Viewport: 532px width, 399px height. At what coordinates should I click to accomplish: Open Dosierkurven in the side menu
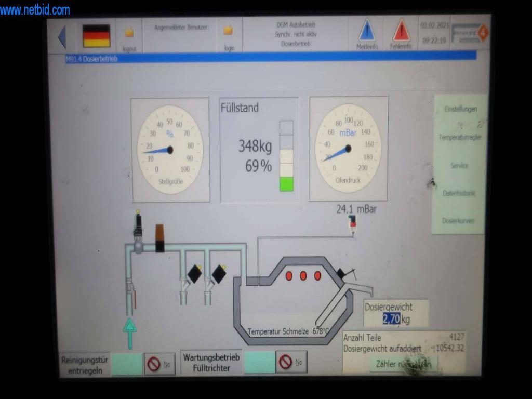click(x=458, y=221)
